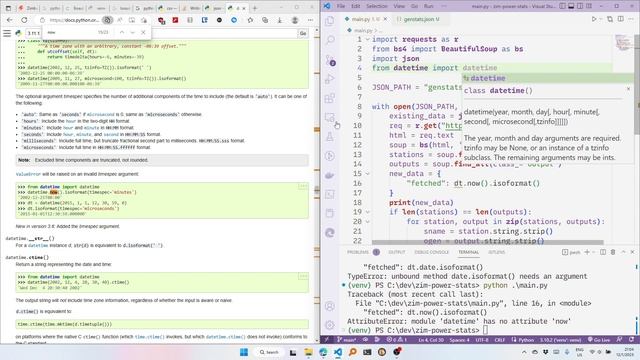Viewport: 640px width, 360px height.
Task: Click the ValueError link in the docs
Action: click(28, 174)
